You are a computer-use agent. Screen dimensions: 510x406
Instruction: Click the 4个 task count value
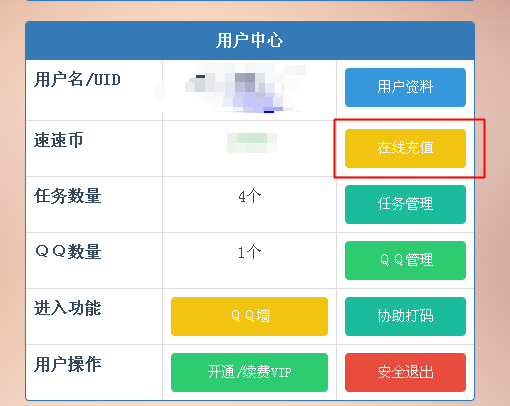tap(249, 196)
